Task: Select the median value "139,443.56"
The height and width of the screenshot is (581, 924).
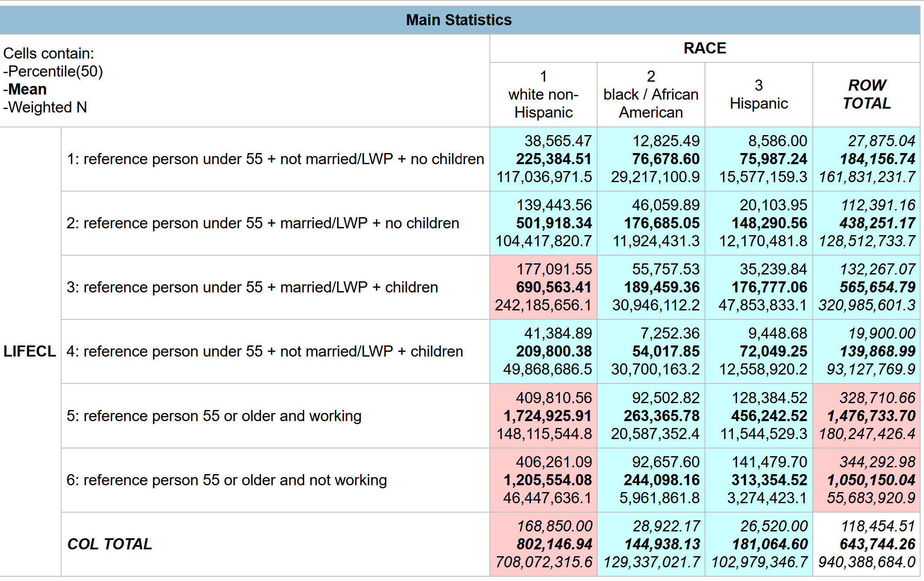Action: 554,205
